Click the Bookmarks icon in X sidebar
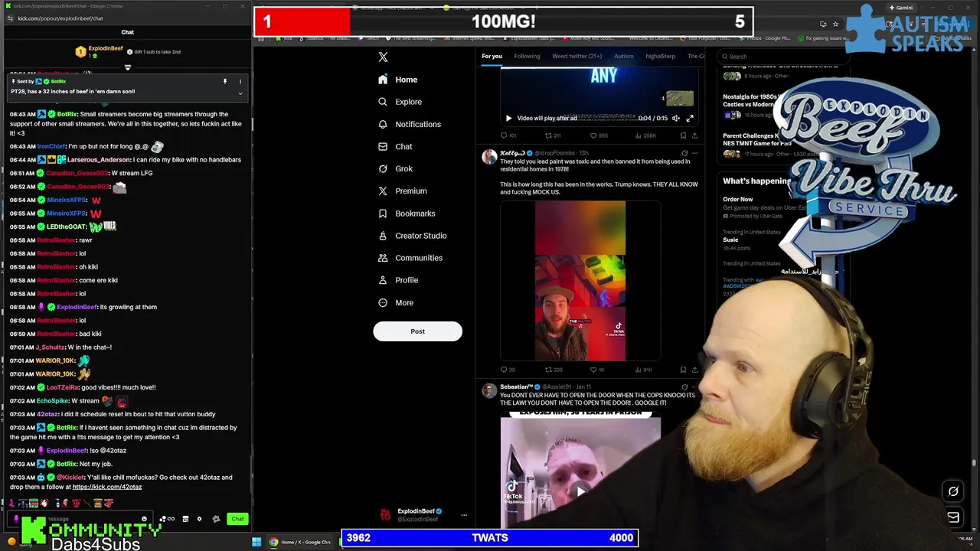The height and width of the screenshot is (551, 980). 383,214
